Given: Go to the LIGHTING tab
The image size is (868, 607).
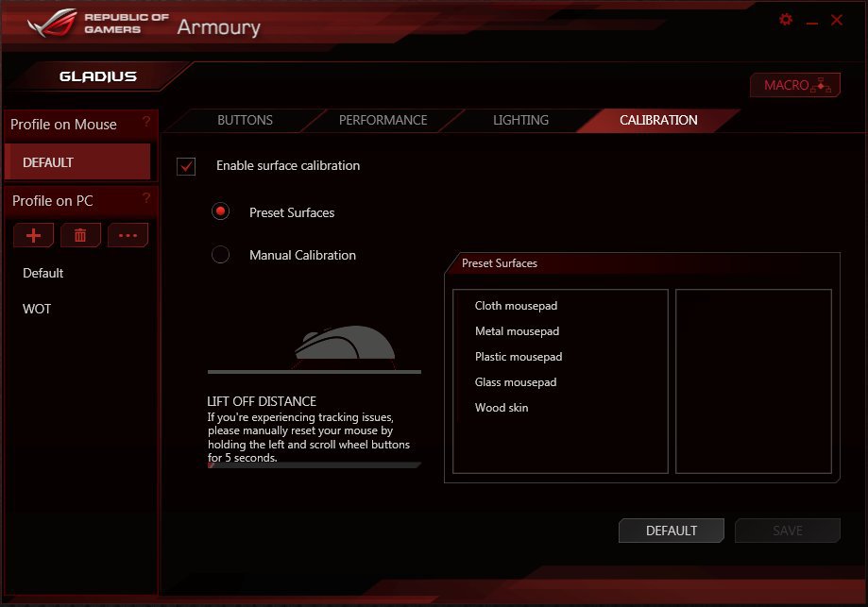Looking at the screenshot, I should [520, 120].
